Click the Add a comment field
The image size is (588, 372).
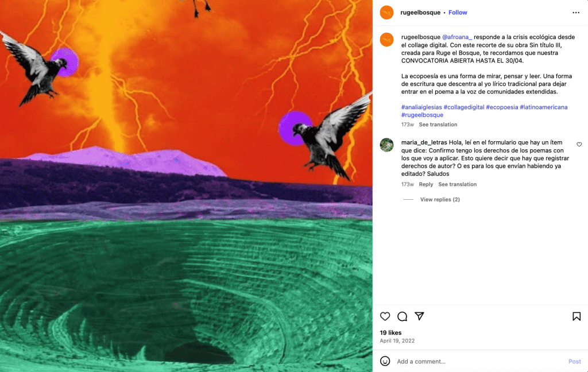point(480,362)
